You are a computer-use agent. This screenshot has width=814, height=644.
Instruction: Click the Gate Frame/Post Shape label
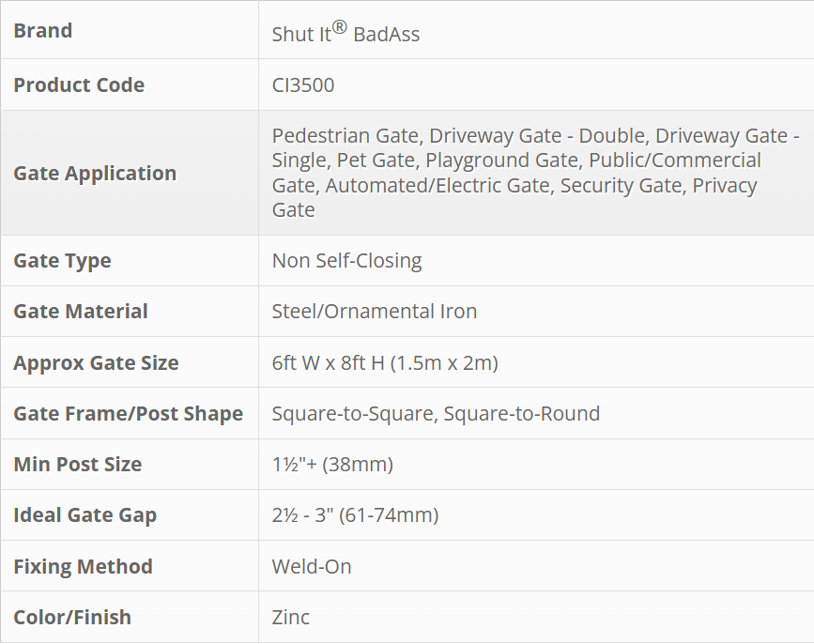128,414
